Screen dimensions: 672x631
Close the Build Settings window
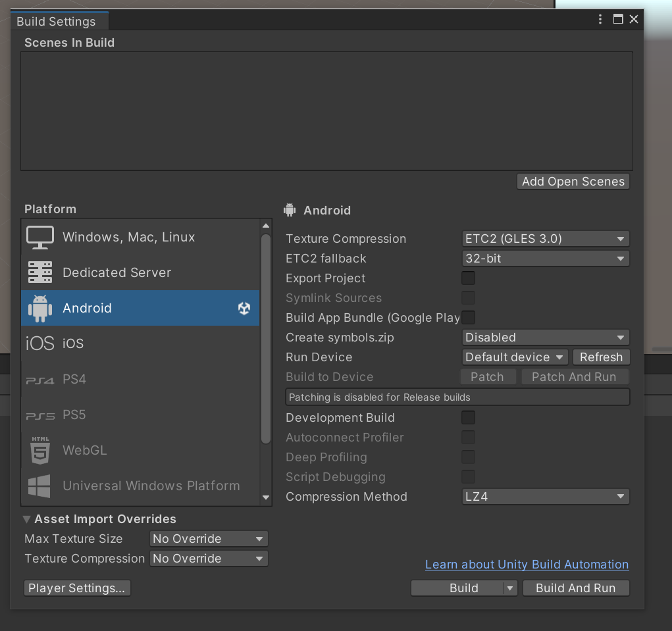[634, 19]
